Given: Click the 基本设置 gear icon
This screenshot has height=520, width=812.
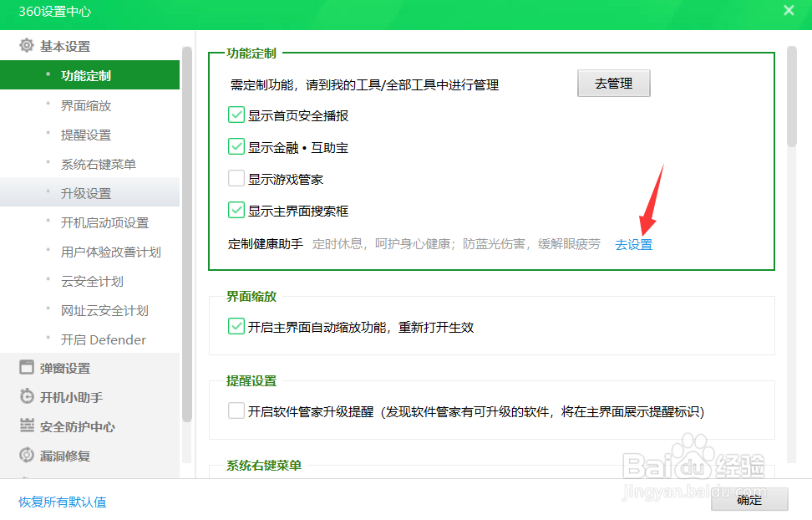Looking at the screenshot, I should pyautogui.click(x=27, y=46).
